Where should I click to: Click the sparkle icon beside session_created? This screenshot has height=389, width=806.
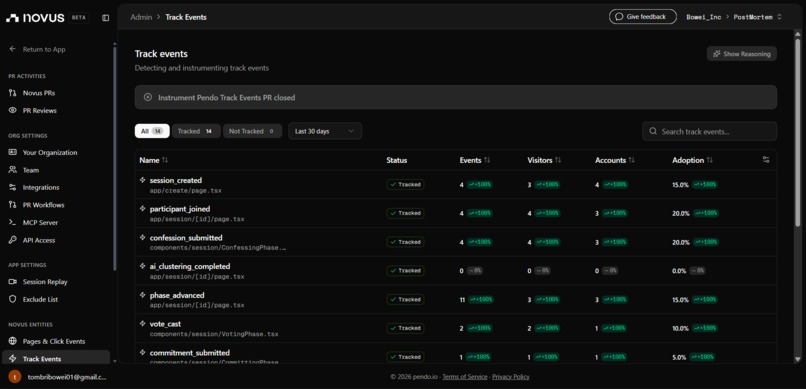(143, 180)
